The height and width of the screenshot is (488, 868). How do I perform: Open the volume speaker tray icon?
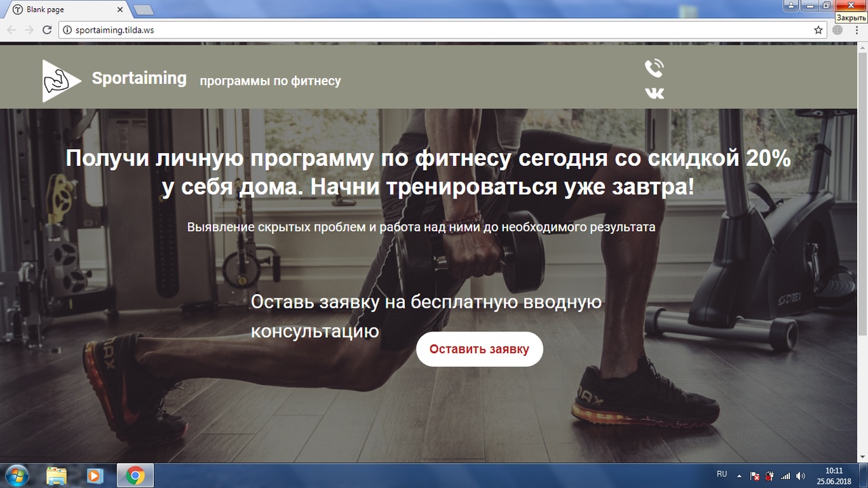pos(800,476)
